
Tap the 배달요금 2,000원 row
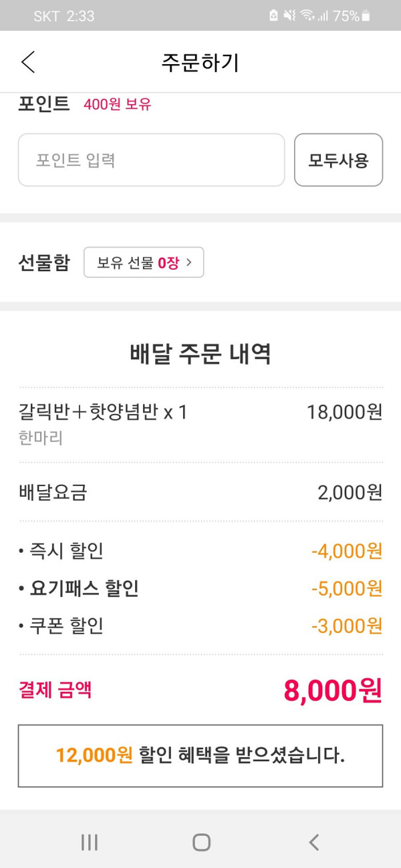point(200,493)
